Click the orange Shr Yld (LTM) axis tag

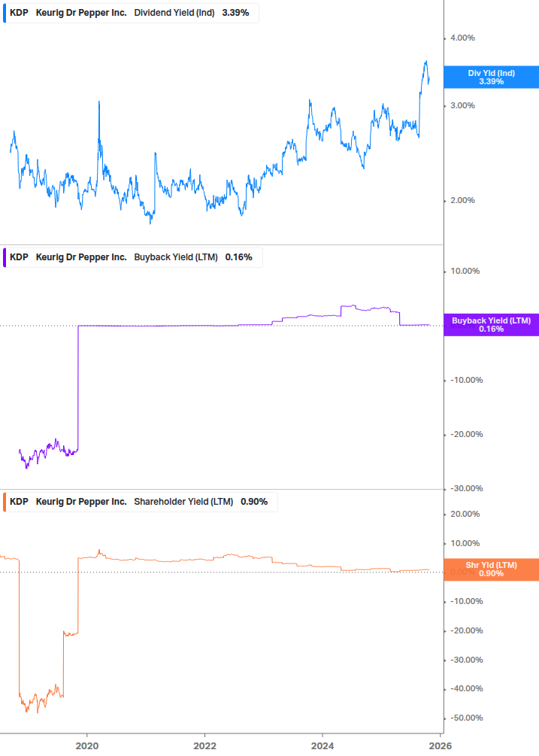pos(491,569)
